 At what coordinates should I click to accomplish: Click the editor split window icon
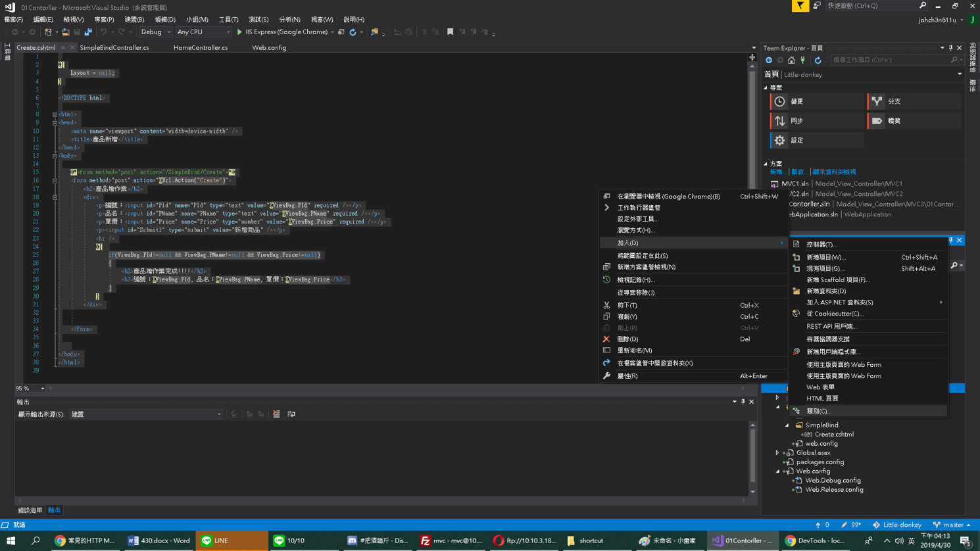point(752,57)
